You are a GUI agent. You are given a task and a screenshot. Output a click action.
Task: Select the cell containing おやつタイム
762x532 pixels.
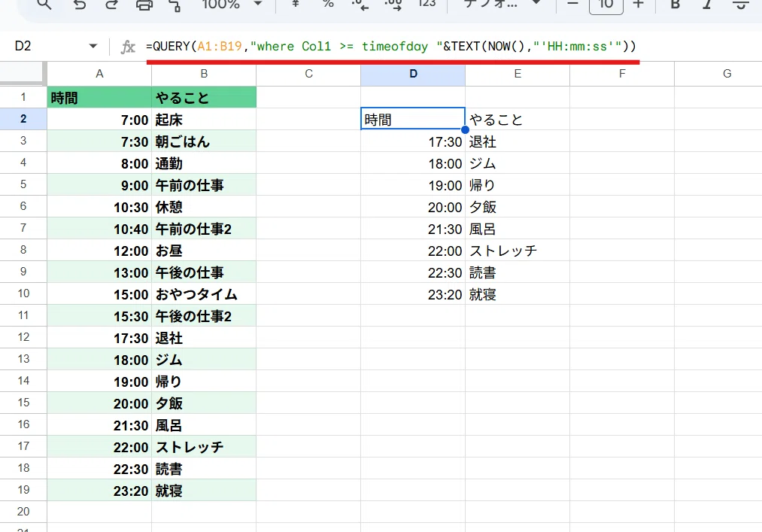(x=204, y=293)
